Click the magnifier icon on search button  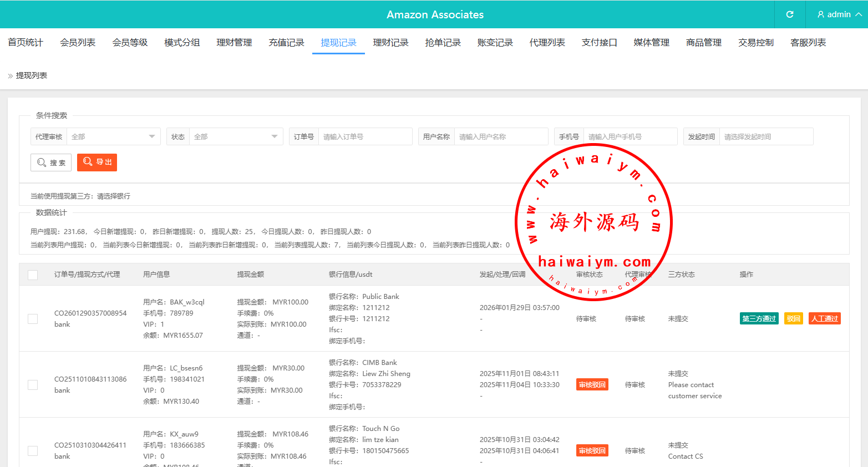pos(42,163)
